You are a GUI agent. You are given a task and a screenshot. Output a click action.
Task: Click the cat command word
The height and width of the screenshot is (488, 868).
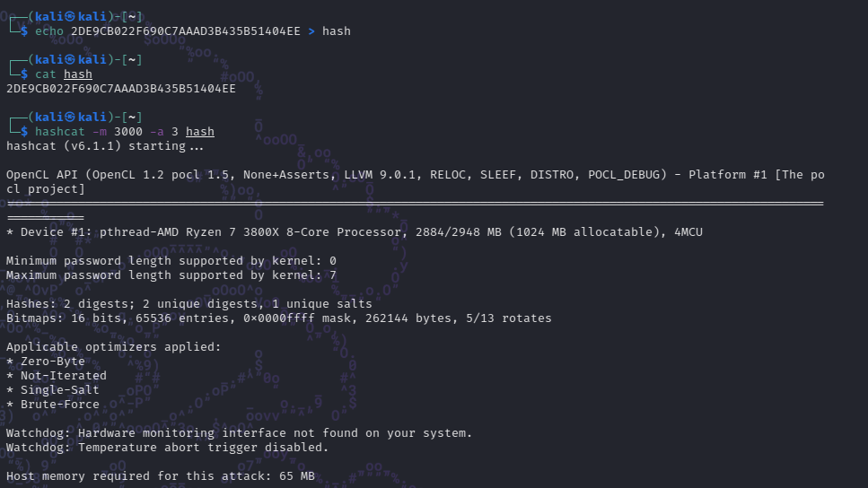(x=46, y=74)
